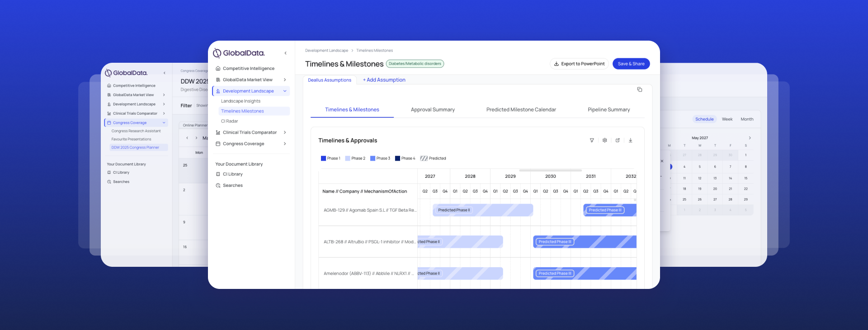Click AGMB-129 Predicted Phase II timeline bar

pyautogui.click(x=483, y=210)
